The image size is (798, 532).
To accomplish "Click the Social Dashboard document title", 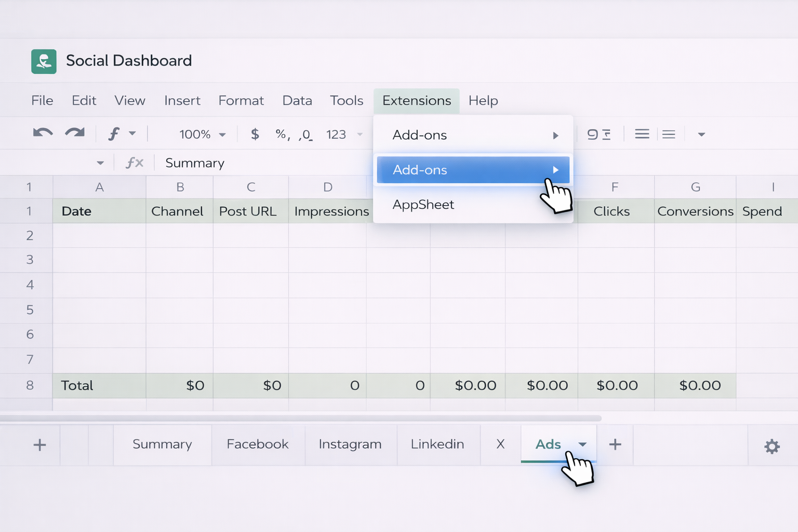I will click(x=129, y=61).
